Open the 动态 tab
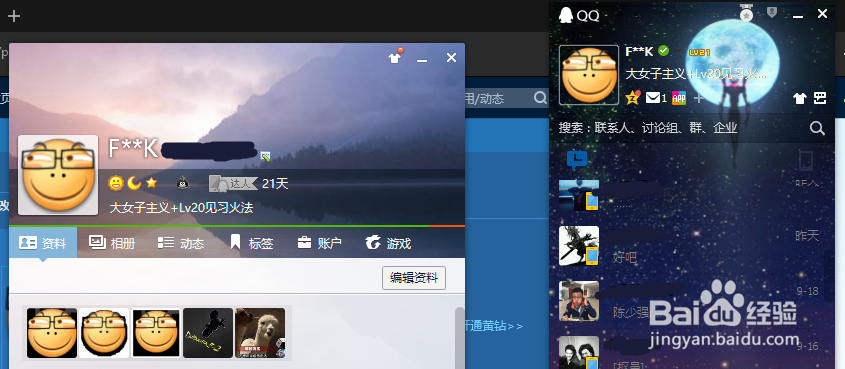The width and height of the screenshot is (845, 369). pyautogui.click(x=181, y=243)
